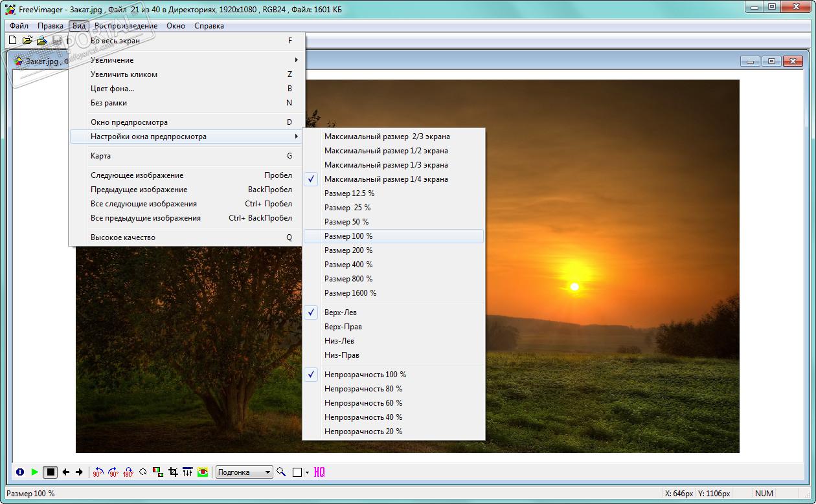The height and width of the screenshot is (504, 816).
Task: Choose Предыдущее изображение menu entry
Action: click(x=187, y=190)
